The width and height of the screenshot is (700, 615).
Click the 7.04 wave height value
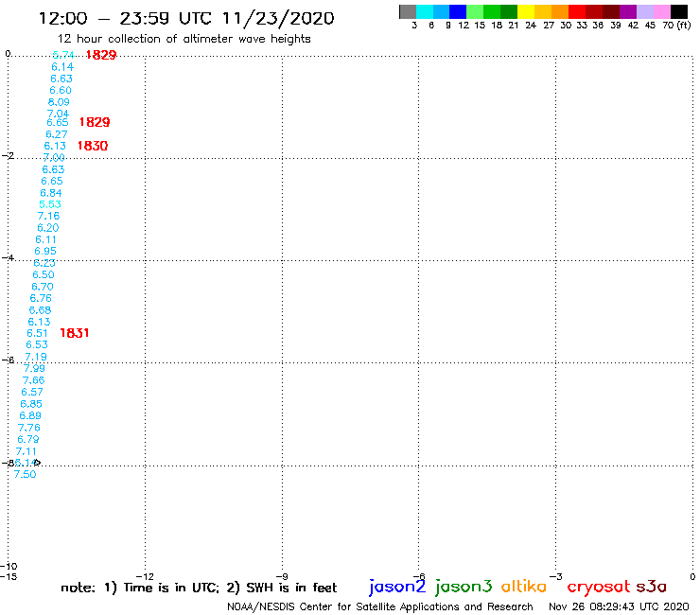click(58, 114)
